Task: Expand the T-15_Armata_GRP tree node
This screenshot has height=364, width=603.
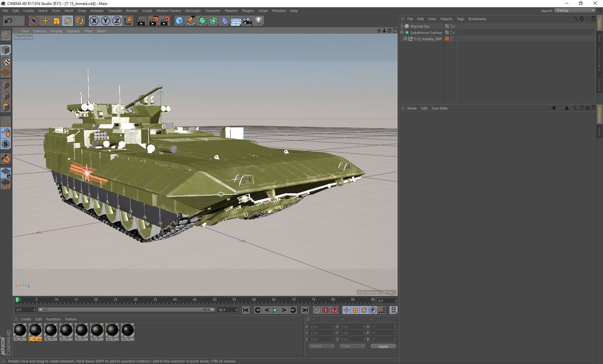Action: [x=405, y=39]
